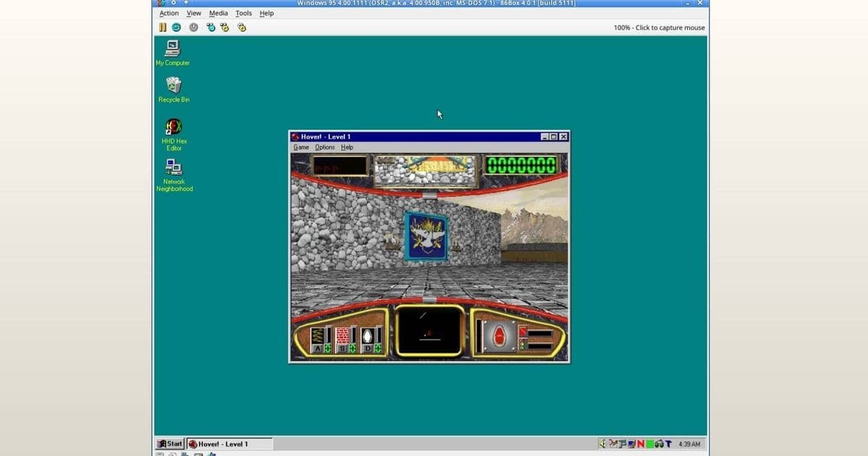
Task: Click the cloak egg item slot D
Action: click(367, 336)
